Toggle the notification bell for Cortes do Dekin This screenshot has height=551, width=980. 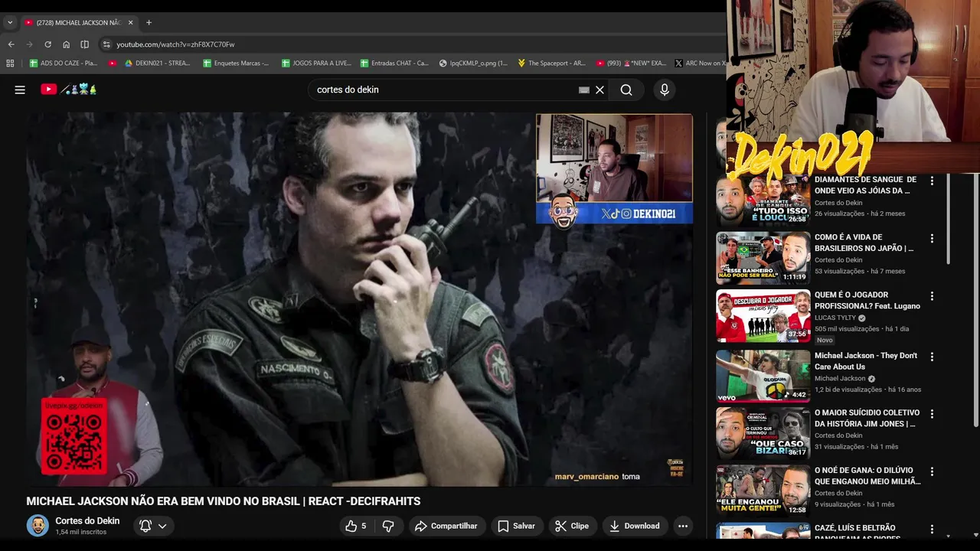(x=145, y=526)
